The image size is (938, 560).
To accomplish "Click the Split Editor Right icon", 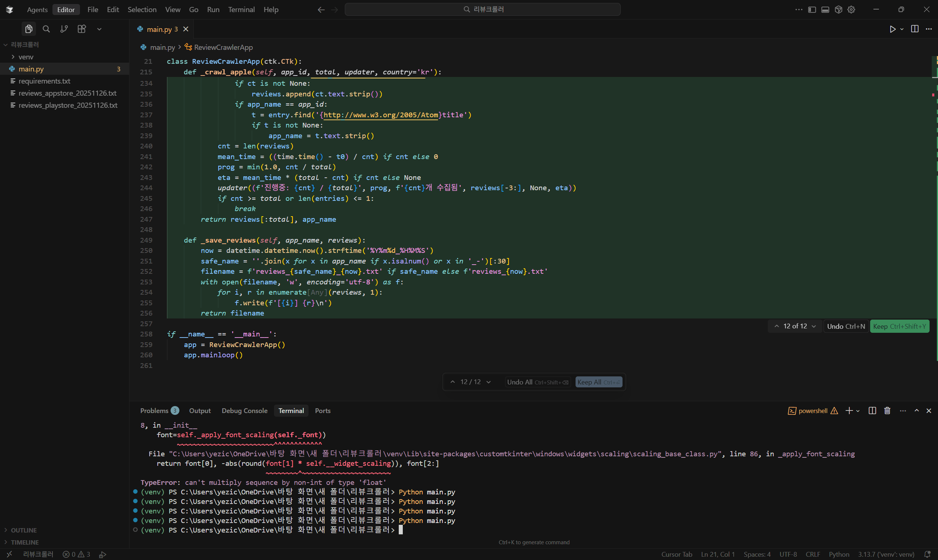I will coord(915,29).
